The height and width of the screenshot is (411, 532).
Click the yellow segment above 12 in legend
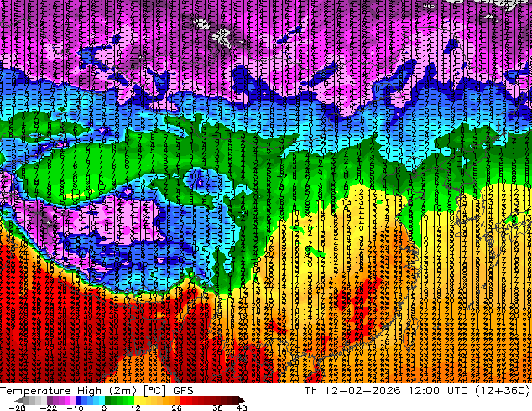pos(137,400)
